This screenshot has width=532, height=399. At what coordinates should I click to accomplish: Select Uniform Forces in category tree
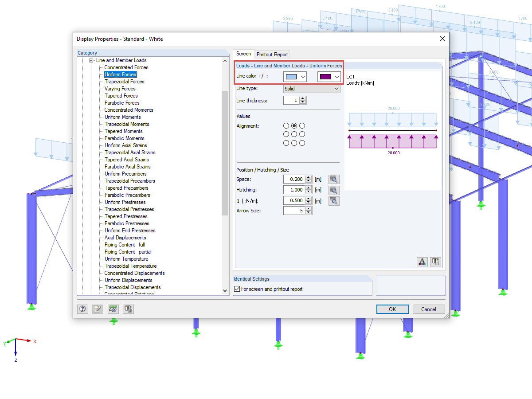(x=120, y=74)
